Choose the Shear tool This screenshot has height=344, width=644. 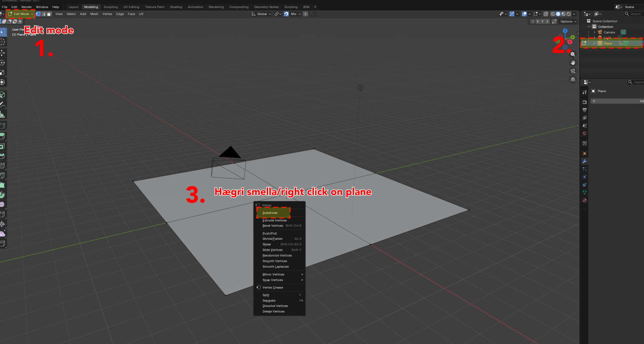pos(2,234)
